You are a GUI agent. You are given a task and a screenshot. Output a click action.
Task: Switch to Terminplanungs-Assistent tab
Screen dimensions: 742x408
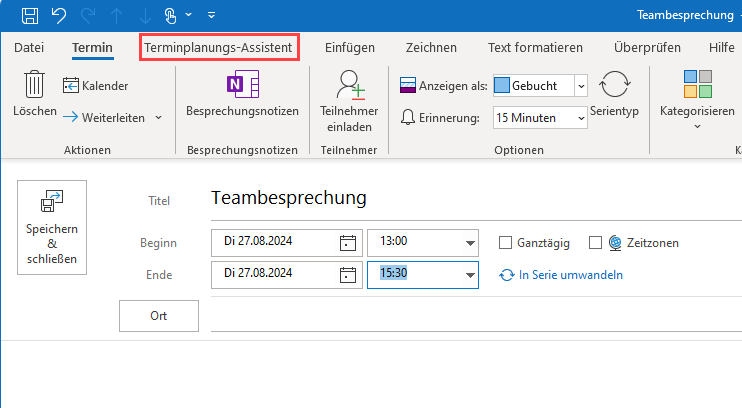point(218,47)
